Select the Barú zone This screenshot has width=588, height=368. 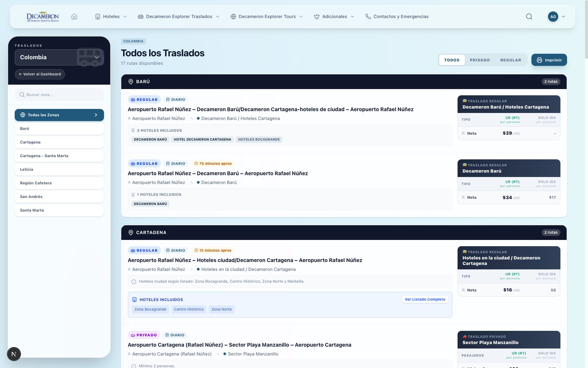coord(59,128)
